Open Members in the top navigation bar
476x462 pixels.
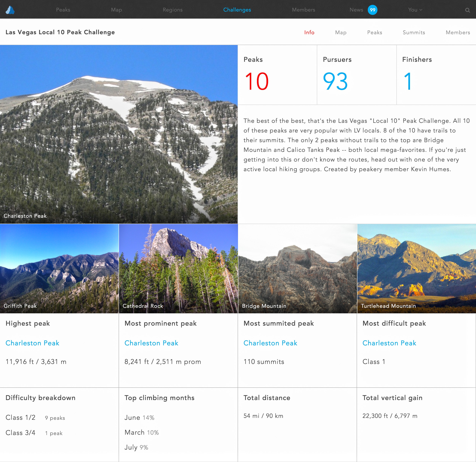(x=303, y=10)
